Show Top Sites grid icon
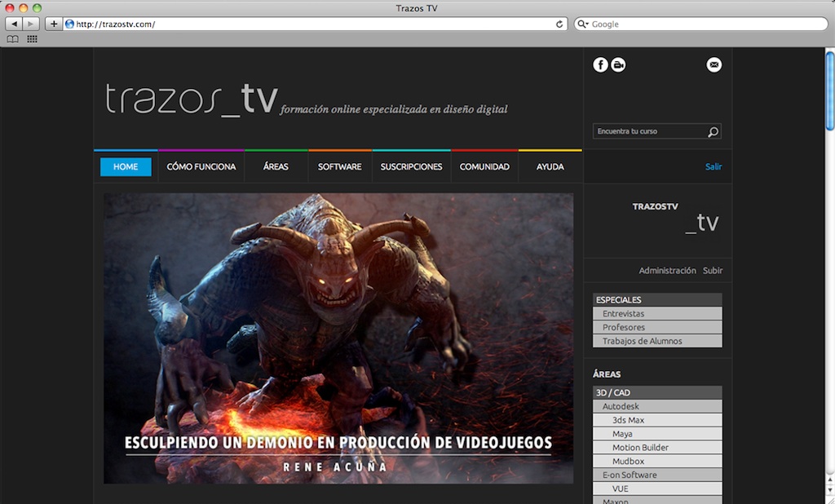The image size is (835, 504). tap(32, 39)
